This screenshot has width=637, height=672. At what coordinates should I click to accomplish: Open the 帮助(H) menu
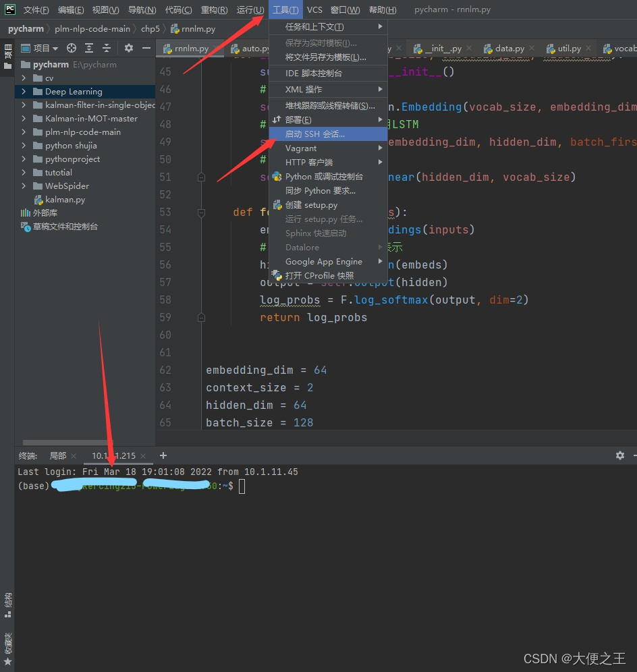coord(383,9)
